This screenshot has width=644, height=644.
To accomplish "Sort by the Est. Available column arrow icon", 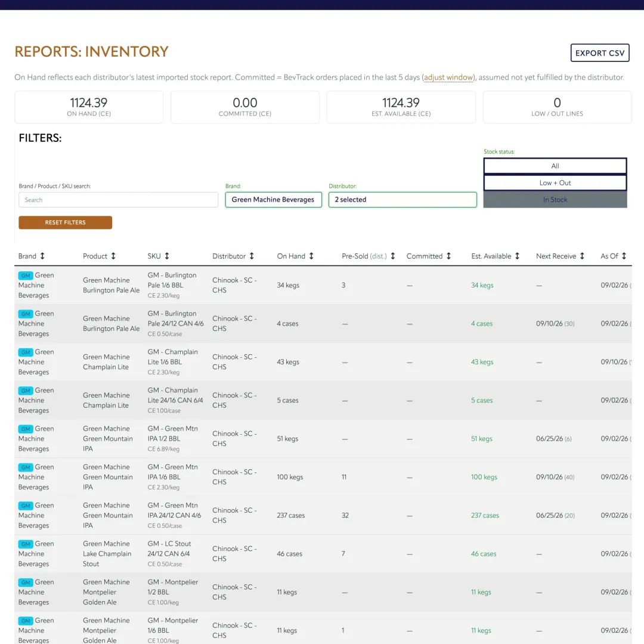I will click(x=517, y=256).
